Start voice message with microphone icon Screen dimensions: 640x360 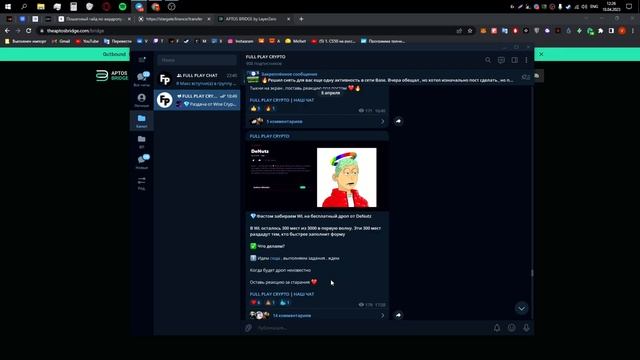[x=527, y=328]
